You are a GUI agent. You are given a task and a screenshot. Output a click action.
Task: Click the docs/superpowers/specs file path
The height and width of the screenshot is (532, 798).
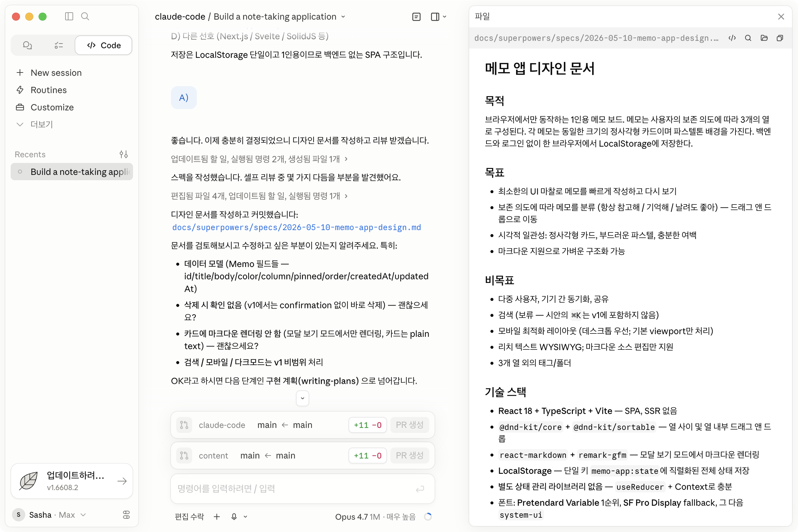tap(596, 38)
